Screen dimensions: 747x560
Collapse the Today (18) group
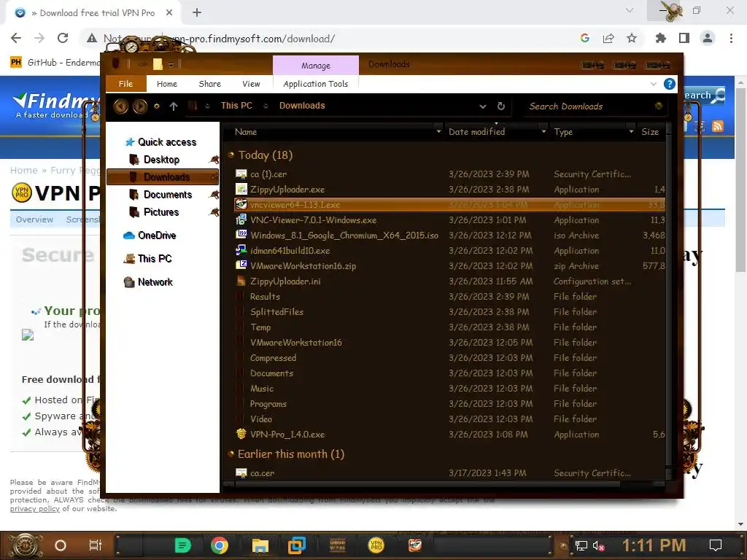(231, 155)
